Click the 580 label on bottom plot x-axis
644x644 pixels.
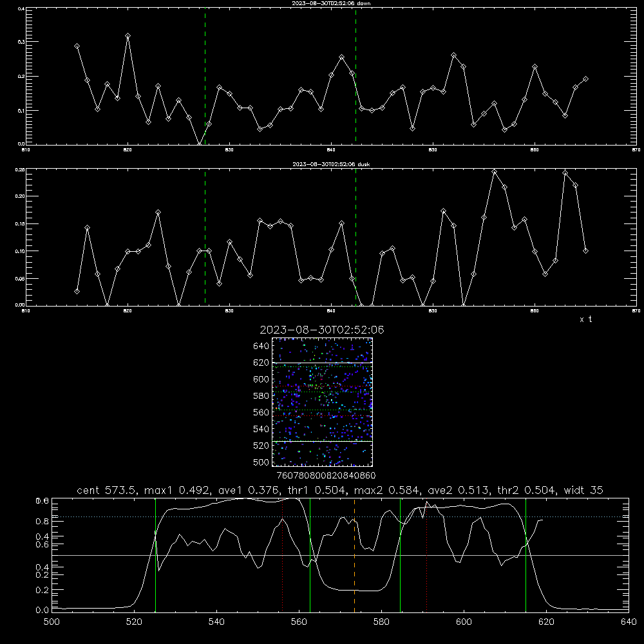click(381, 622)
